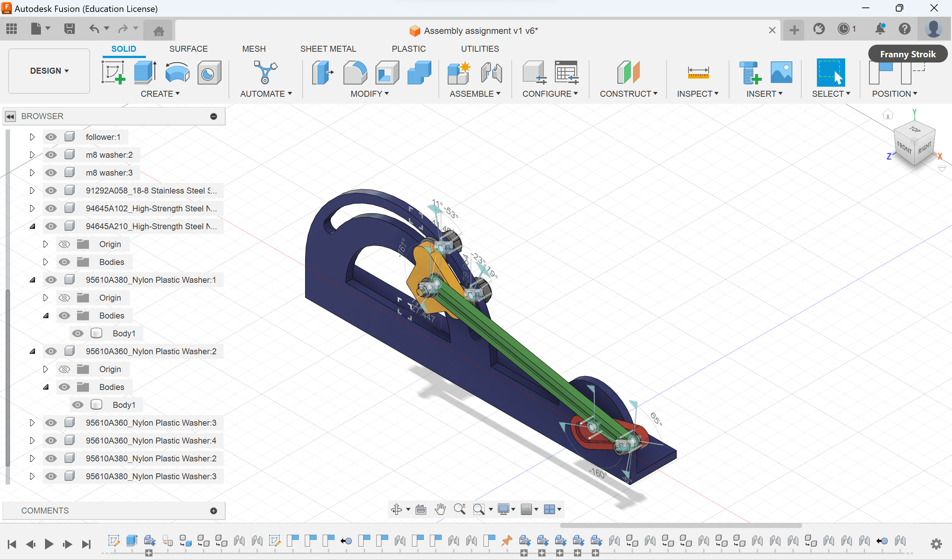The image size is (952, 560).
Task: Expand the m8 washer:2 node
Action: pos(32,154)
